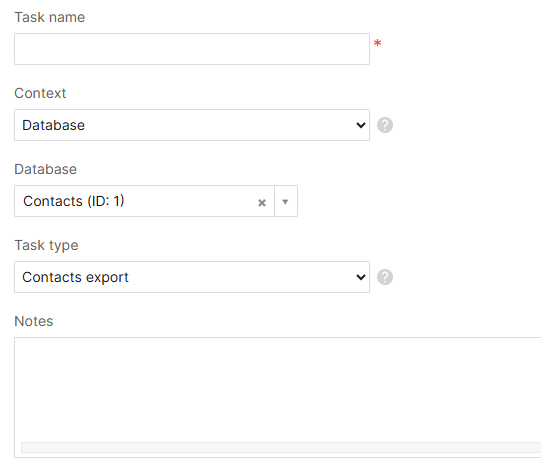Click the 'Task type' field label
The image size is (541, 463).
tap(46, 245)
